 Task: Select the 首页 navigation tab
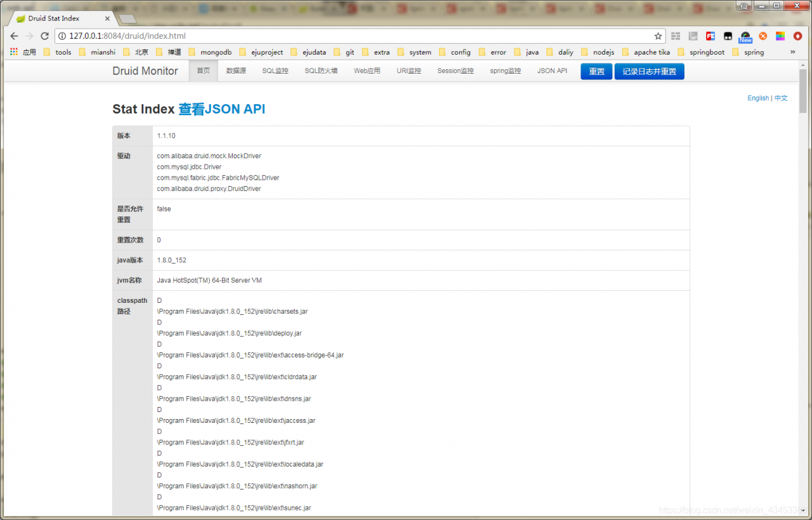pos(203,71)
